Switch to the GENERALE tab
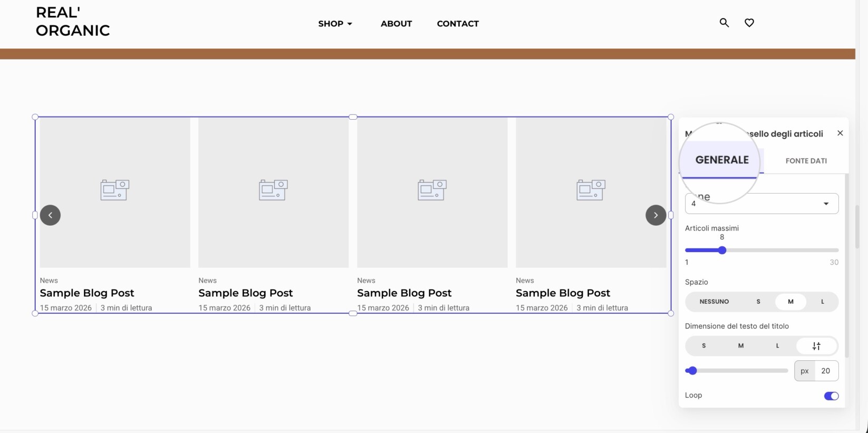 (x=721, y=160)
